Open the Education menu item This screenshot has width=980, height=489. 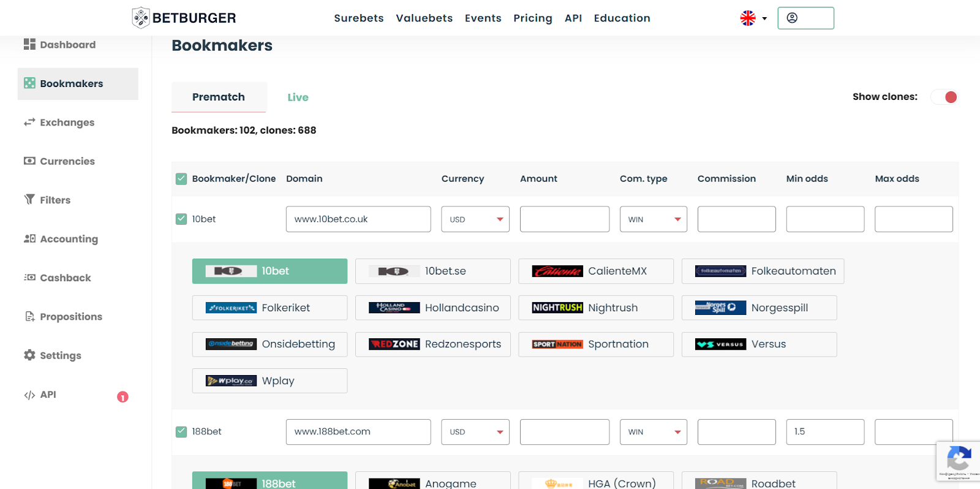622,18
